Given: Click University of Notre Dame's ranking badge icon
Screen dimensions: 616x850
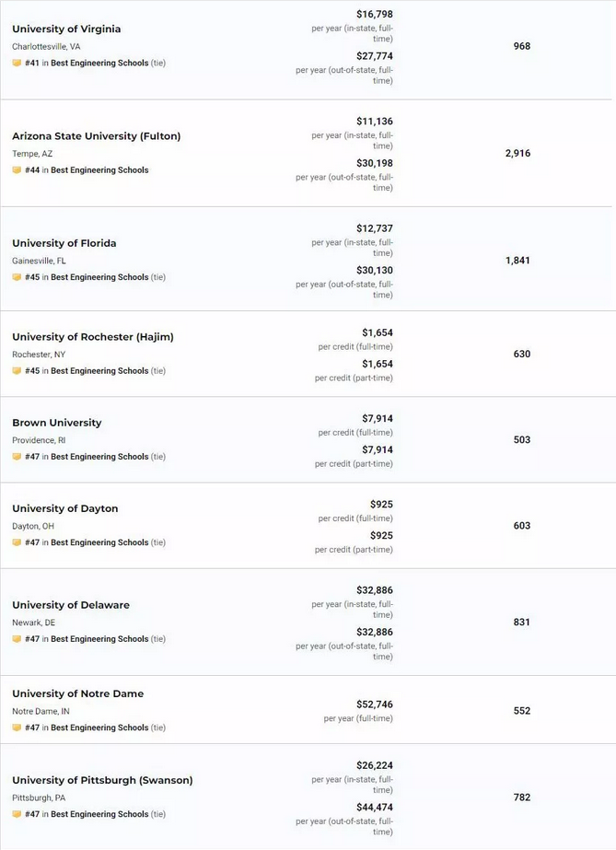Looking at the screenshot, I should [x=17, y=728].
